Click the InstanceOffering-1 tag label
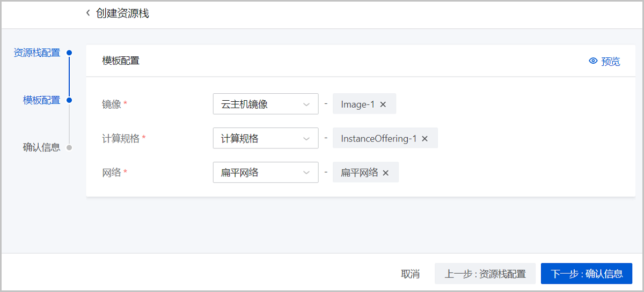644x292 pixels. [378, 139]
